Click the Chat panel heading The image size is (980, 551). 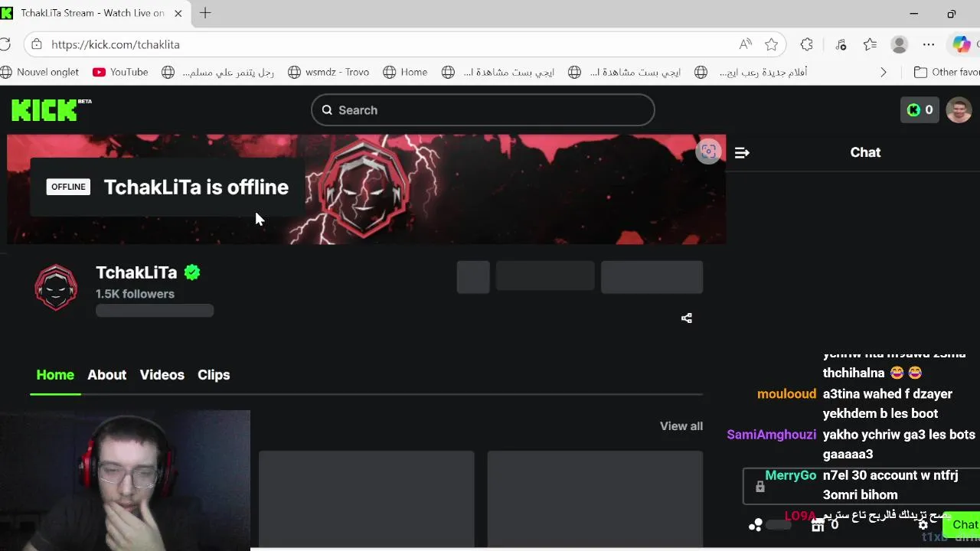pyautogui.click(x=865, y=152)
